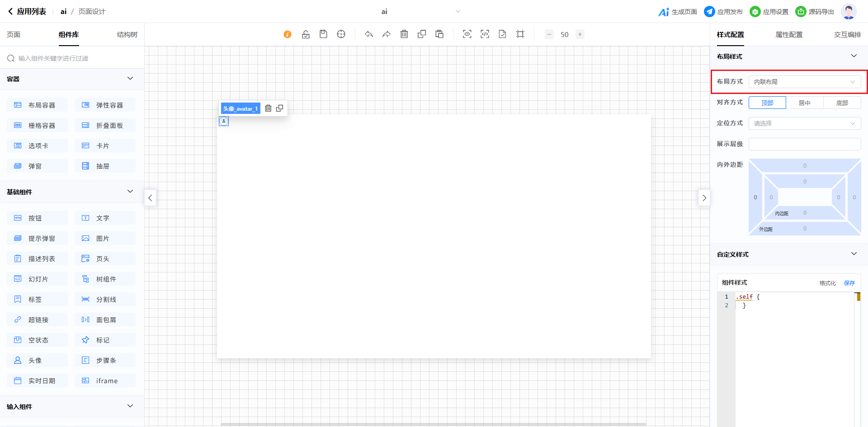This screenshot has height=427, width=868.
Task: Switch to the 属性配置 tab
Action: (x=789, y=35)
